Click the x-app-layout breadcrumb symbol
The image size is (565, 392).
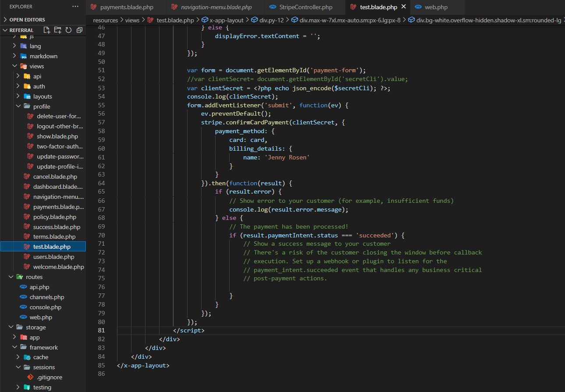pyautogui.click(x=226, y=20)
